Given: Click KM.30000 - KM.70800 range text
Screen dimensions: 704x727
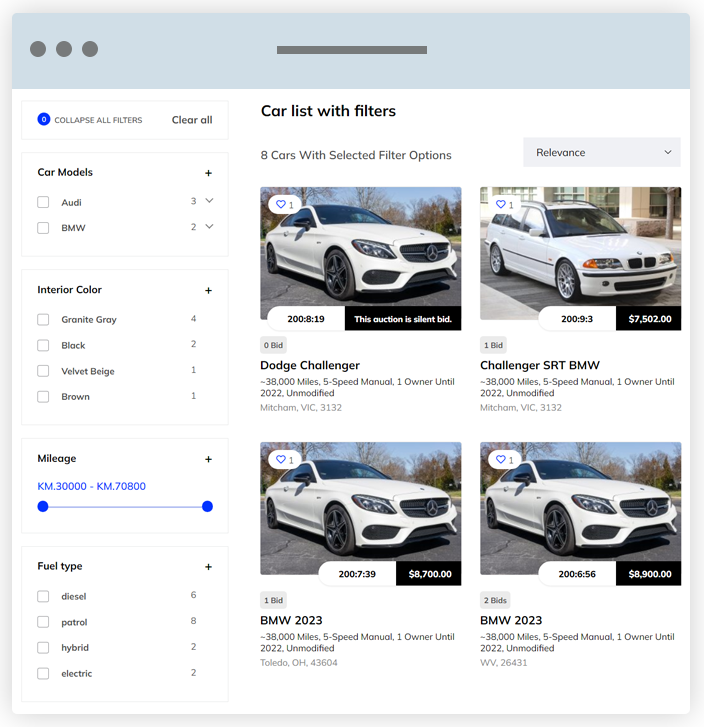Looking at the screenshot, I should pos(91,486).
